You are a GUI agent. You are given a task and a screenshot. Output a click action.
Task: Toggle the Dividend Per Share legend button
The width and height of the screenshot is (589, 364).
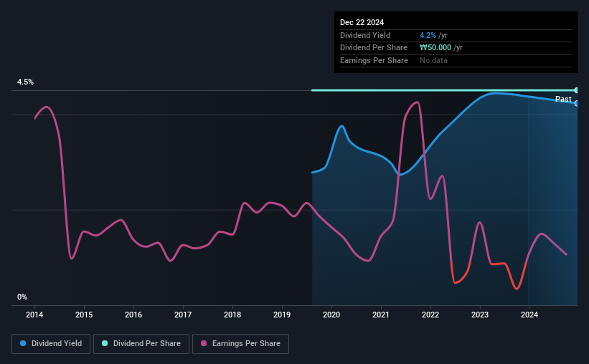141,344
